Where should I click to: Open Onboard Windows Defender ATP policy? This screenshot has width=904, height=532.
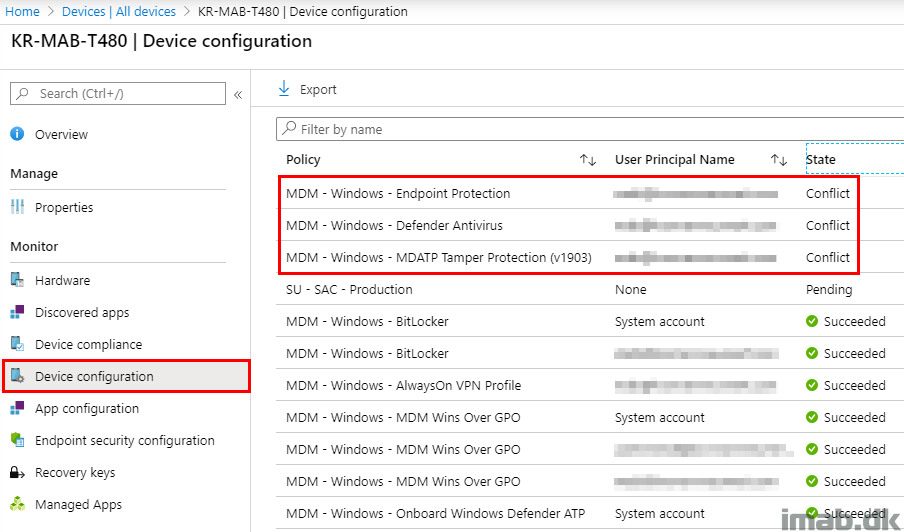click(435, 513)
